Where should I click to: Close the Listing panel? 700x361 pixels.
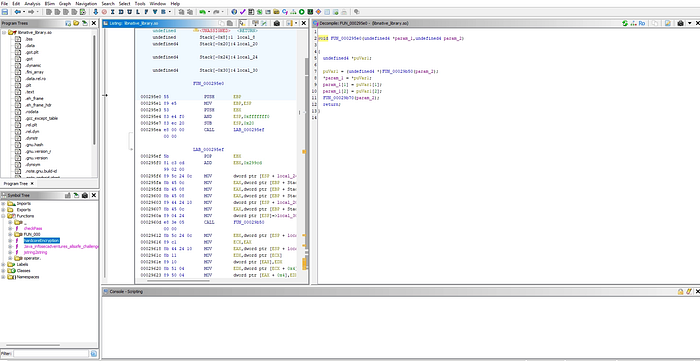(x=304, y=23)
